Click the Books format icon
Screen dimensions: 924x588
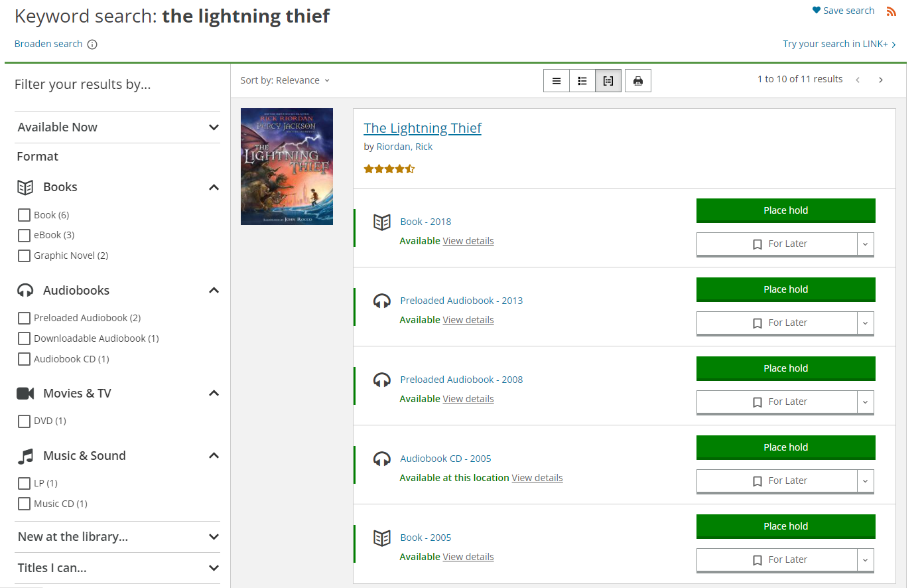click(x=25, y=186)
